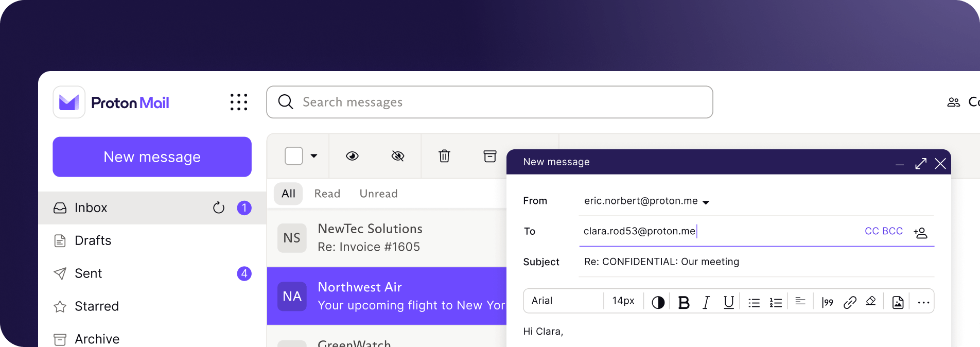This screenshot has height=347, width=980.
Task: Move selected messages to trash
Action: 444,156
